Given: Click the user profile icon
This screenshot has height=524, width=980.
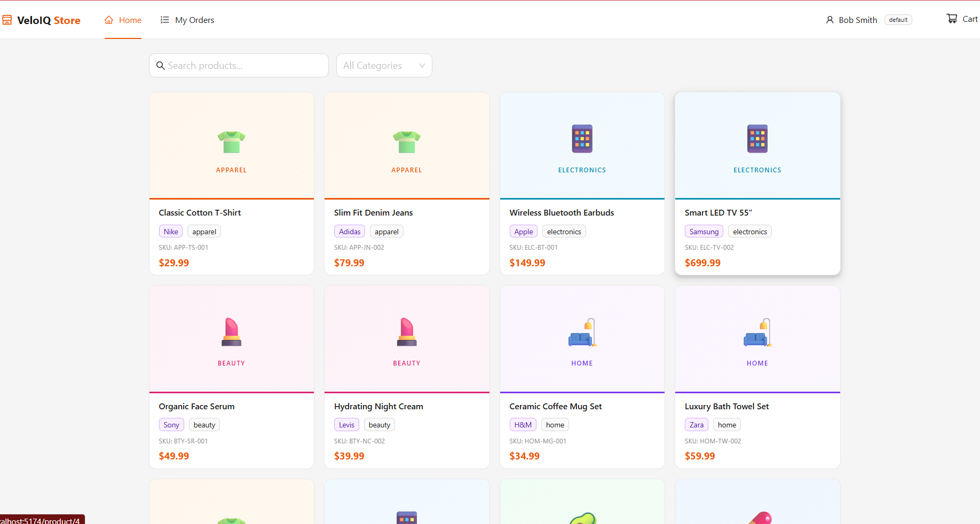Looking at the screenshot, I should (x=830, y=20).
